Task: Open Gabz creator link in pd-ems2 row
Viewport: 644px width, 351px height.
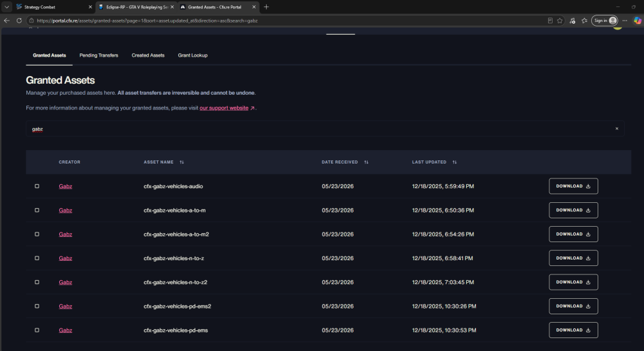Action: (x=65, y=307)
